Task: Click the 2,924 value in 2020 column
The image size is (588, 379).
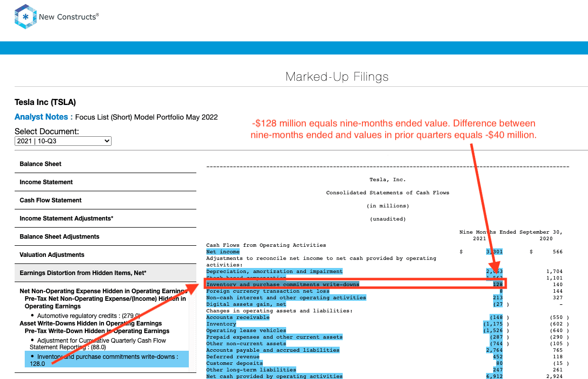Action: pos(554,376)
